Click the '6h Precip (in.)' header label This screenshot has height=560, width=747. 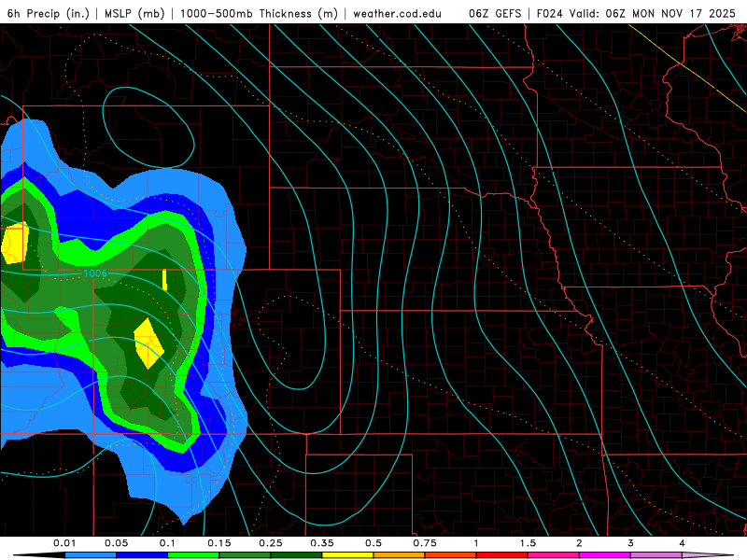tap(49, 13)
